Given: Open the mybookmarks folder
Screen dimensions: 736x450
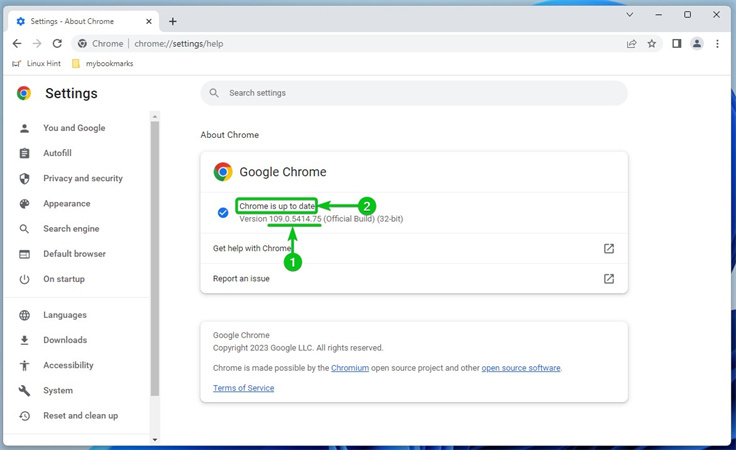Looking at the screenshot, I should (103, 63).
